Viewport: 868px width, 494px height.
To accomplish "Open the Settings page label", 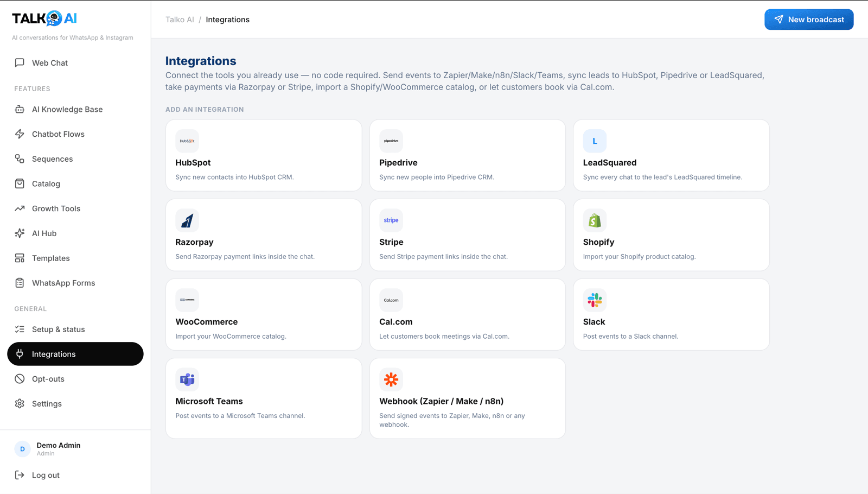I will click(x=47, y=404).
